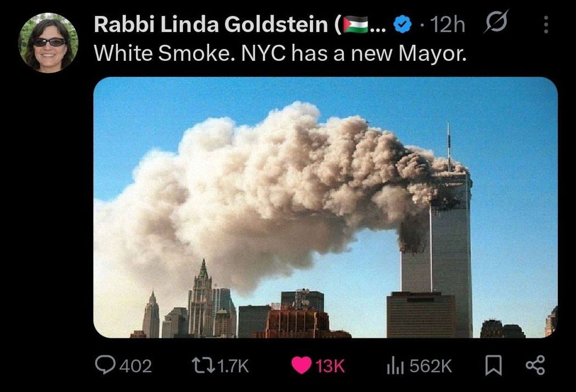The width and height of the screenshot is (576, 392).
Task: Click the 1.7K reposts count
Action: coord(233,366)
